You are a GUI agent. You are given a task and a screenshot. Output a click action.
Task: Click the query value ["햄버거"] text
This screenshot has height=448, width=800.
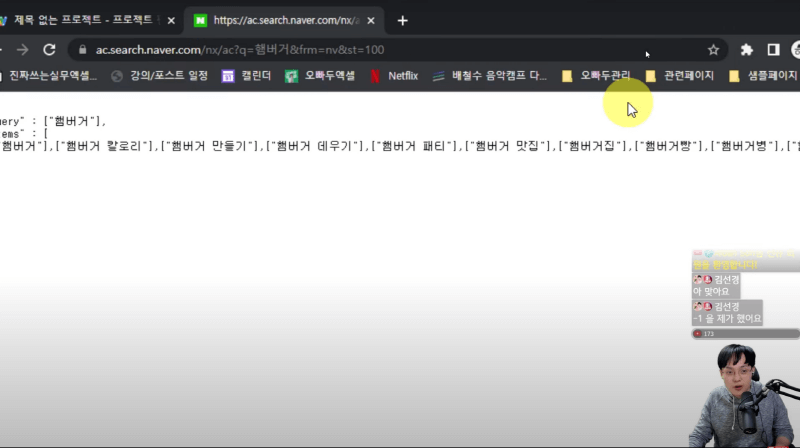click(x=74, y=121)
